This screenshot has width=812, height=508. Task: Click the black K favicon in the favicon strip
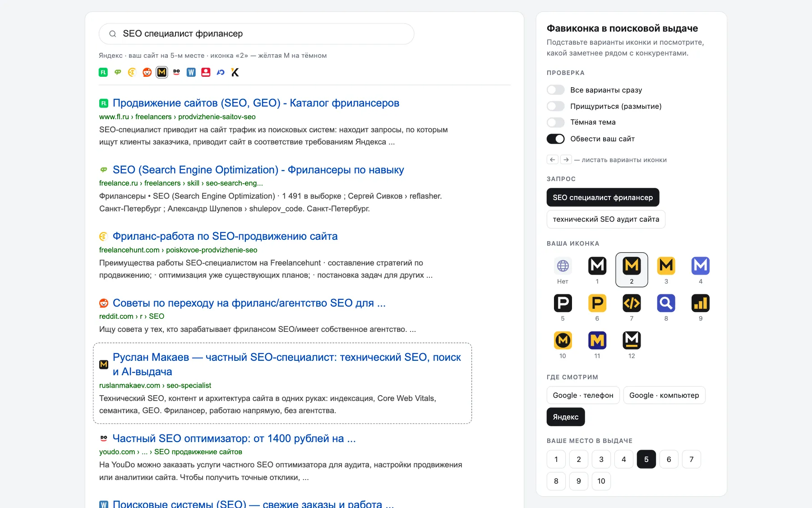point(235,72)
